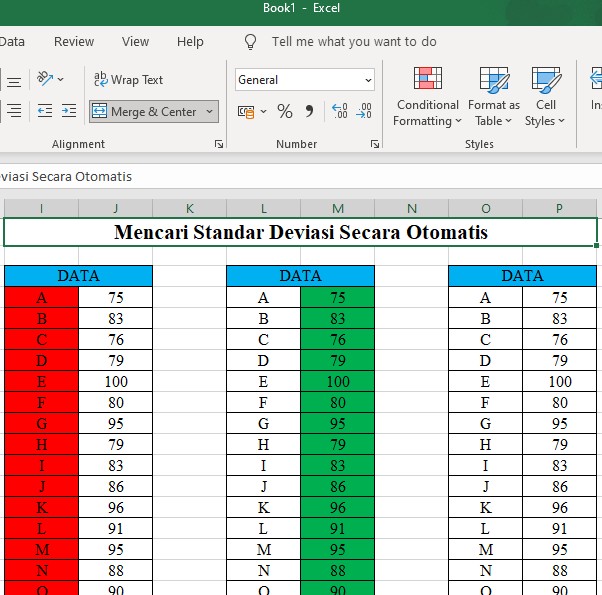Click green cell with value 96
The image size is (602, 595).
[x=337, y=507]
